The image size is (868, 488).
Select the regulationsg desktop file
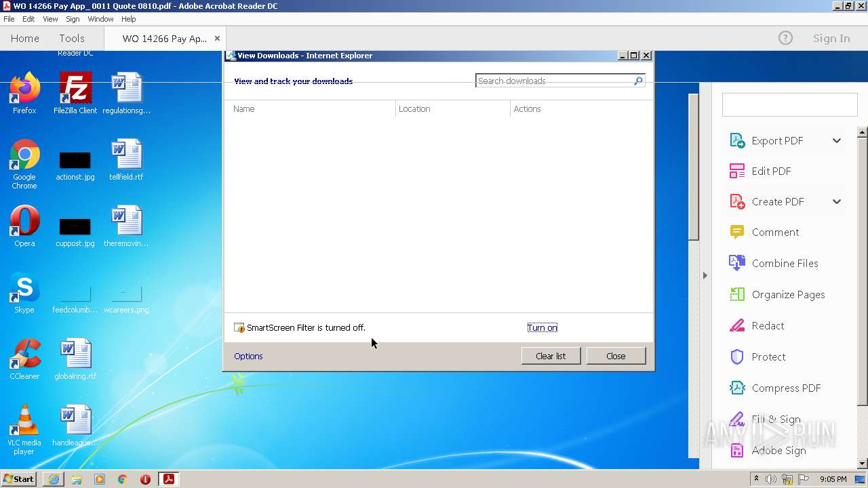pyautogui.click(x=126, y=93)
